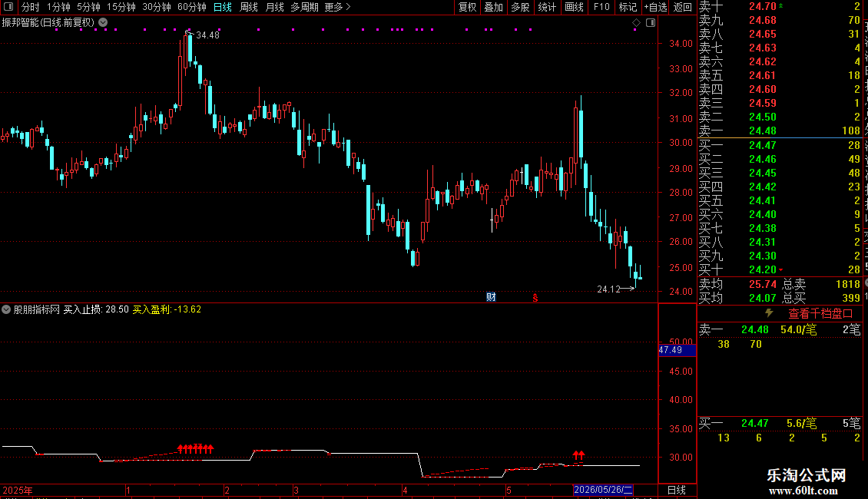The image size is (868, 499).
Task: Open 查看千档盘口 link
Action: click(x=820, y=314)
